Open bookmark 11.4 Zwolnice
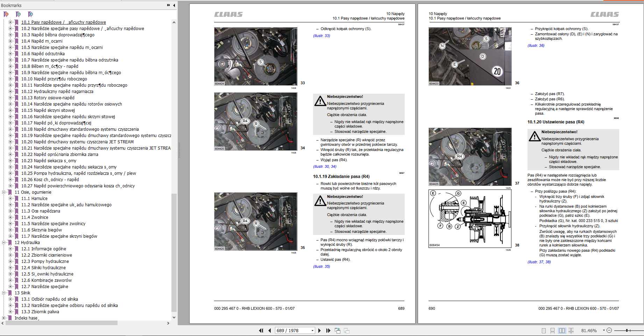 coord(35,217)
